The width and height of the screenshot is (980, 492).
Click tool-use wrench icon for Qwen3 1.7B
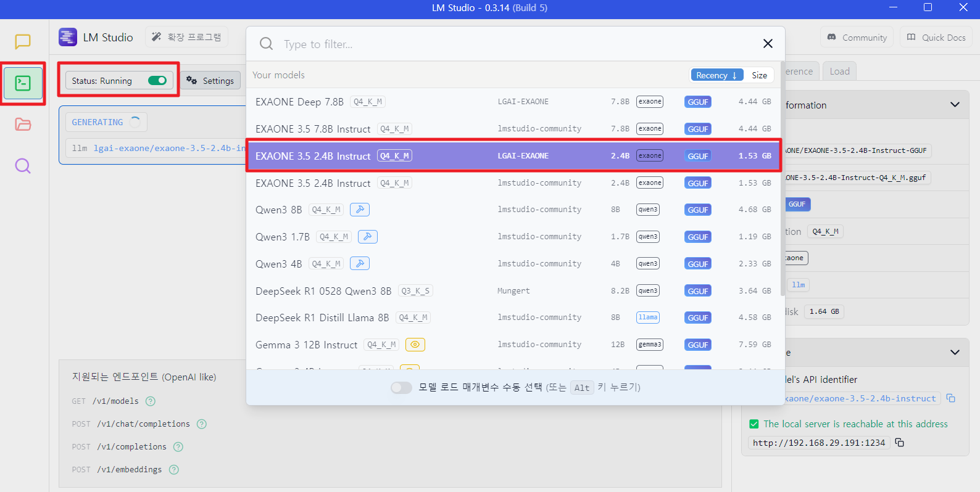(368, 237)
